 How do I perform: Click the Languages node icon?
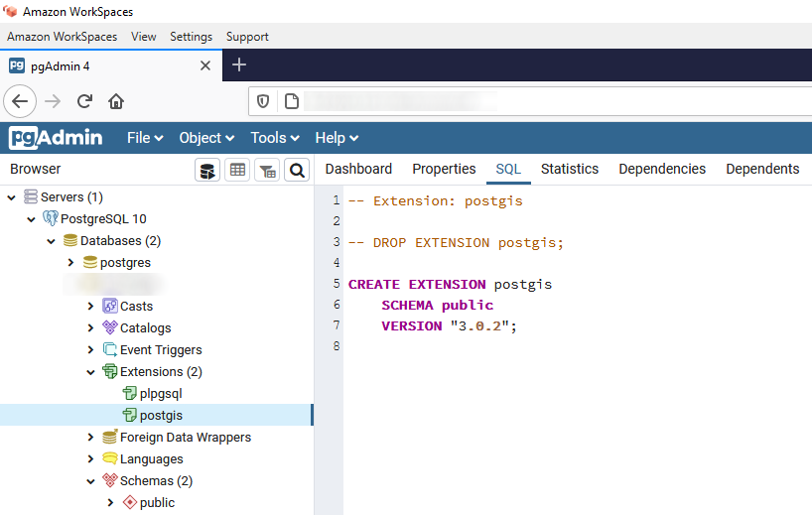[110, 458]
